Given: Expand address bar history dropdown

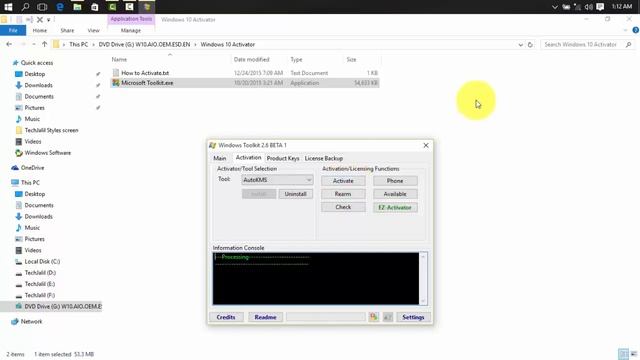Looking at the screenshot, I should (x=520, y=44).
